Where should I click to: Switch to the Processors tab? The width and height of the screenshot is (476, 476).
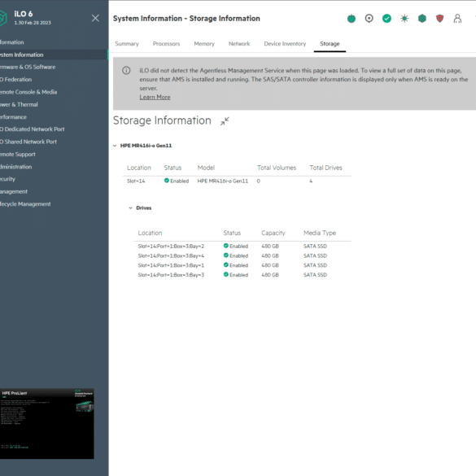click(166, 44)
